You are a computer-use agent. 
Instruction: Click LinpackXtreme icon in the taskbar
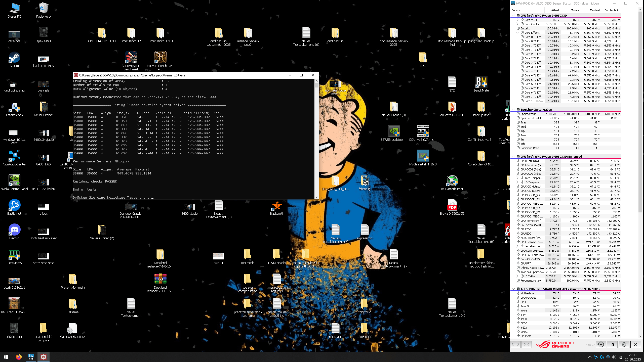pos(44,357)
